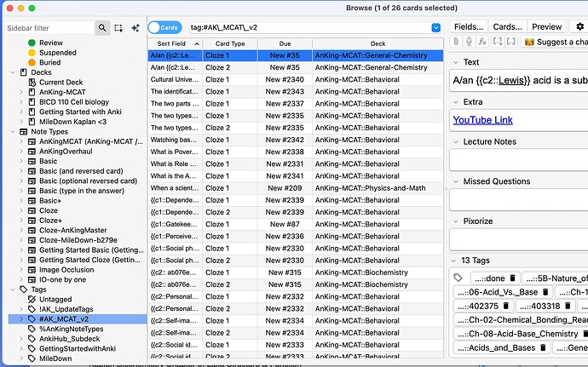
Task: Select the BICD 110 Cell biology deck
Action: coord(74,102)
